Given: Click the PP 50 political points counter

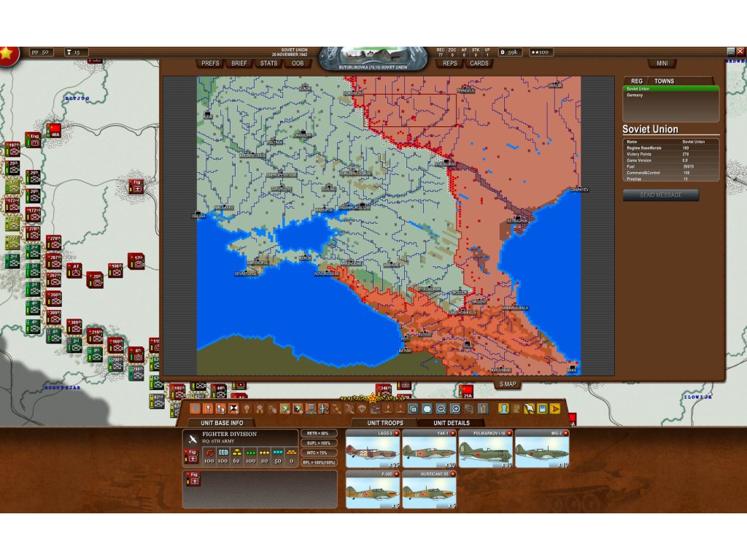Looking at the screenshot, I should [x=41, y=52].
